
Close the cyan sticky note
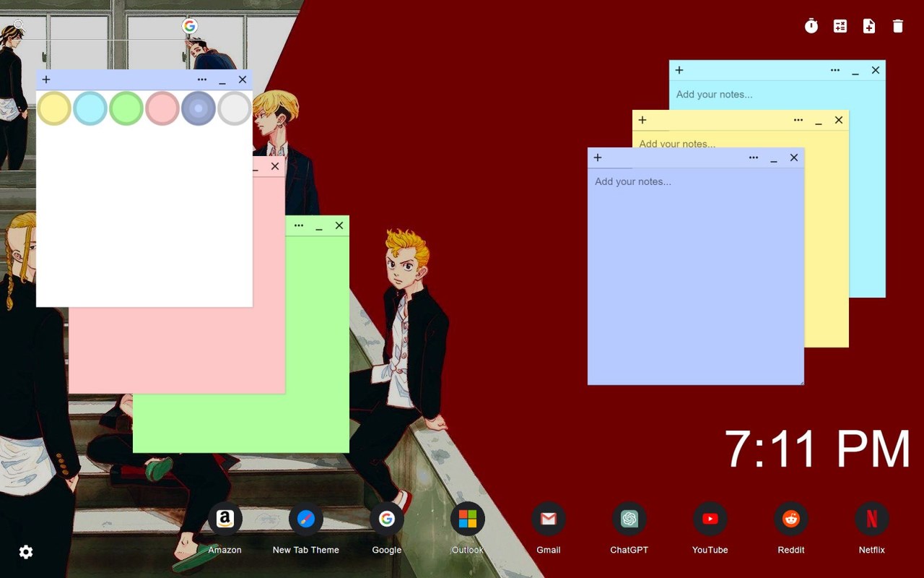click(x=876, y=70)
